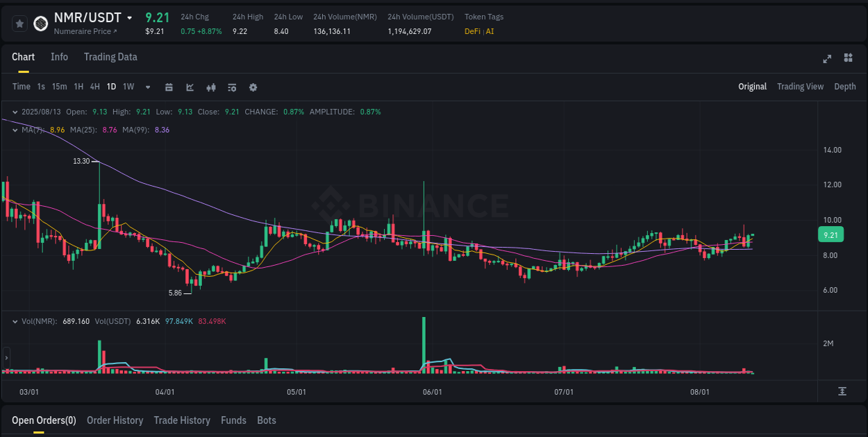Image resolution: width=868 pixels, height=437 pixels.
Task: Switch to the Trading Data tab
Action: coord(110,57)
